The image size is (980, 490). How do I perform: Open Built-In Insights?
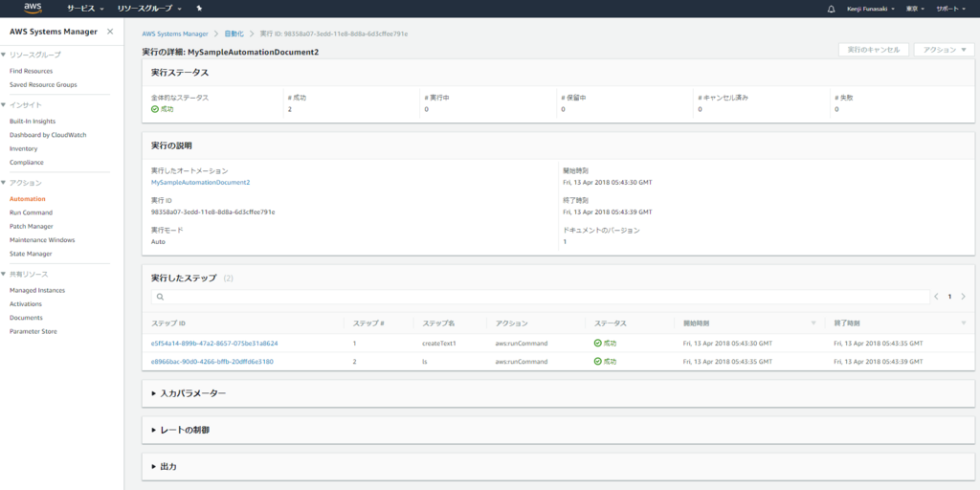[x=33, y=122]
